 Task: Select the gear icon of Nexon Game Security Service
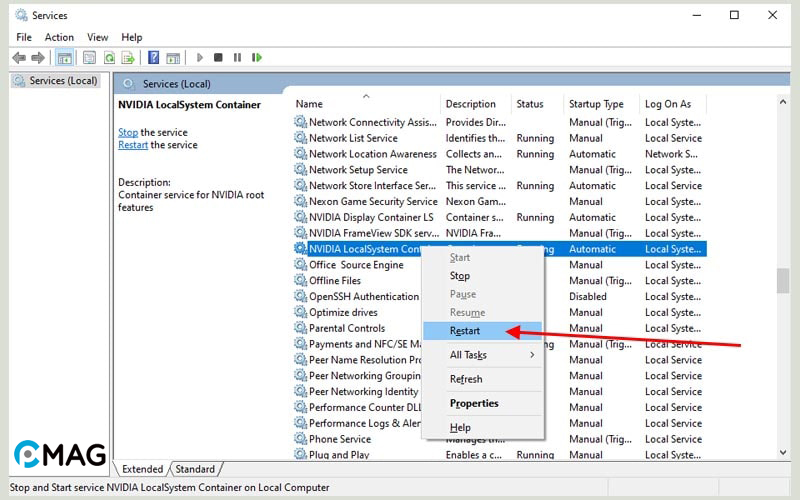301,201
